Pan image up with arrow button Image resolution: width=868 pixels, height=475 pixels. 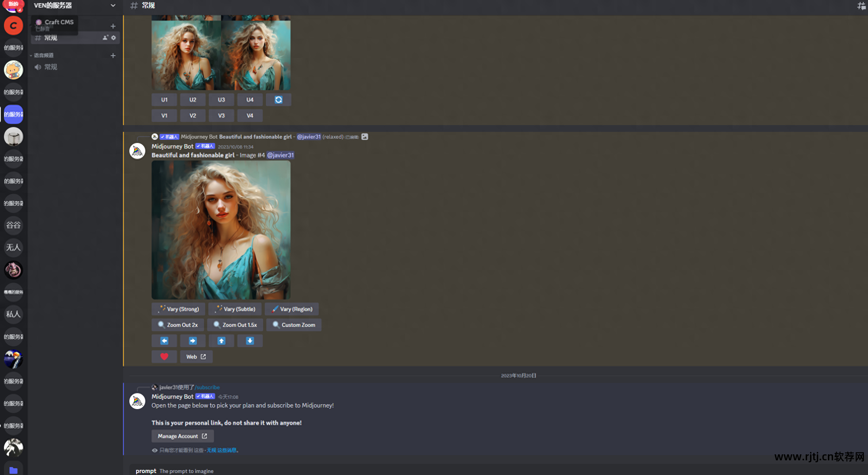[x=221, y=341]
